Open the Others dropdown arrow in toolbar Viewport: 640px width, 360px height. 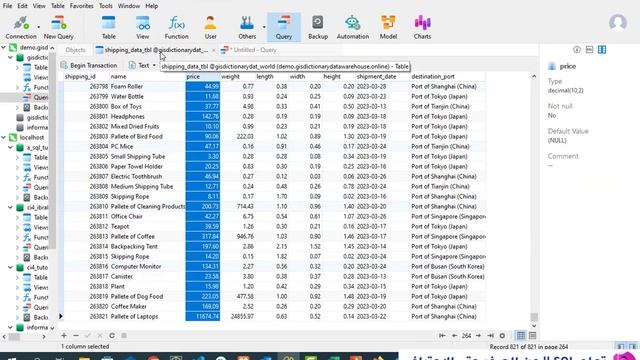(264, 27)
